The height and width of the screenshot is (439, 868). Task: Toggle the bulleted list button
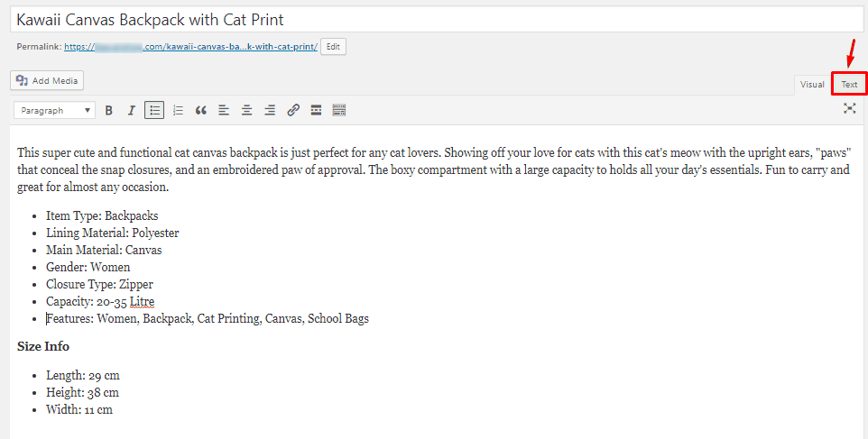[155, 111]
